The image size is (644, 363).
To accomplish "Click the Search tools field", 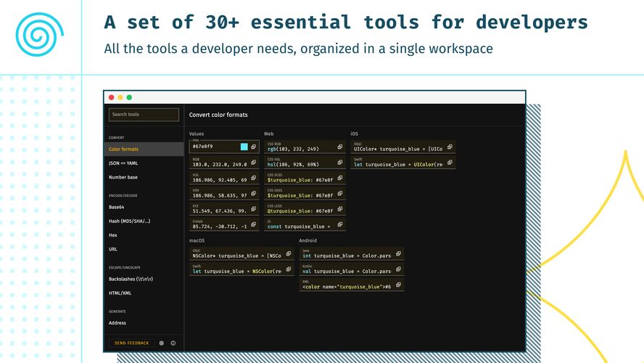I will click(144, 115).
